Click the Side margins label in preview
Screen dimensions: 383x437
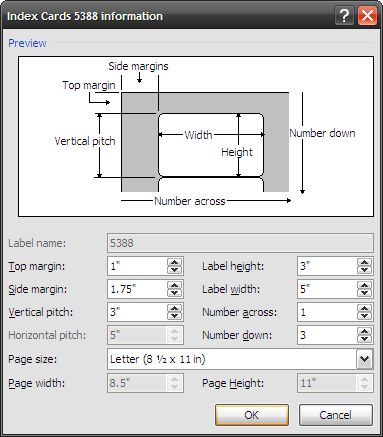[138, 66]
